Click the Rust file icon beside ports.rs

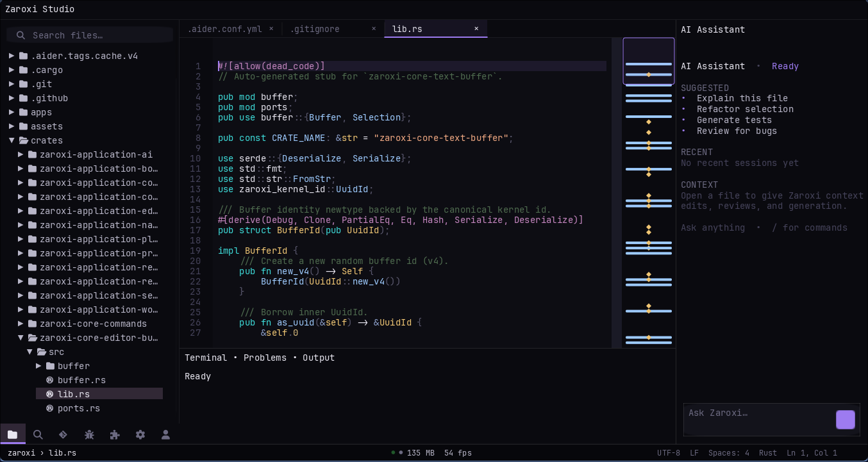tap(50, 408)
